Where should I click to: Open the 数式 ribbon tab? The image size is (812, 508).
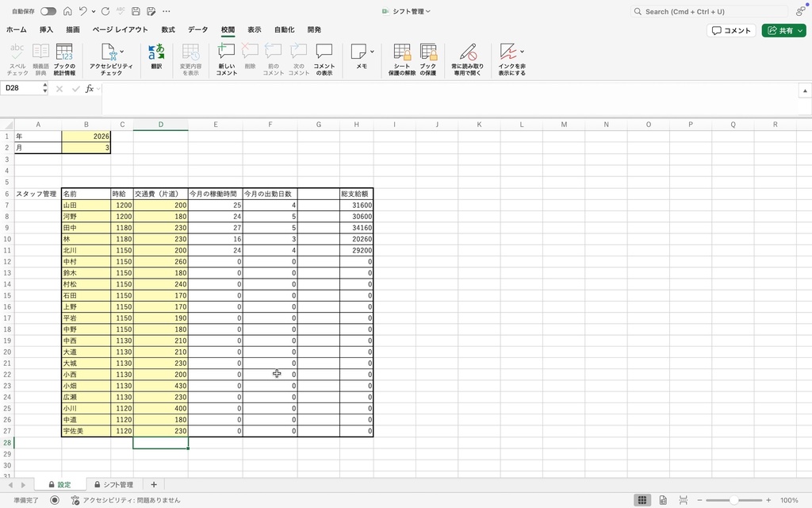[168, 29]
